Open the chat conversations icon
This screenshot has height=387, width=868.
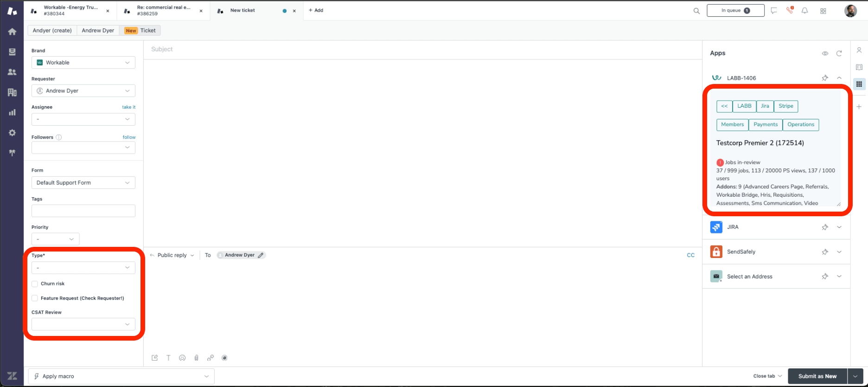coord(774,11)
